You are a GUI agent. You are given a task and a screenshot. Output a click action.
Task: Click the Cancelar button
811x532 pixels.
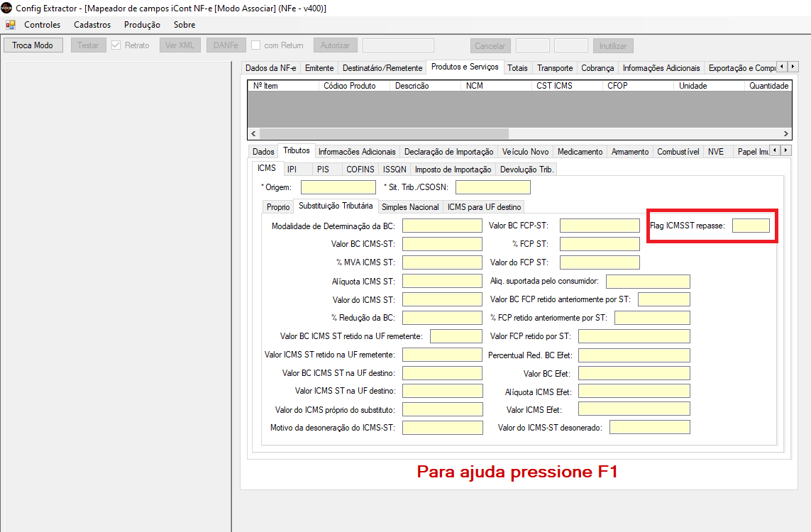[x=490, y=46]
